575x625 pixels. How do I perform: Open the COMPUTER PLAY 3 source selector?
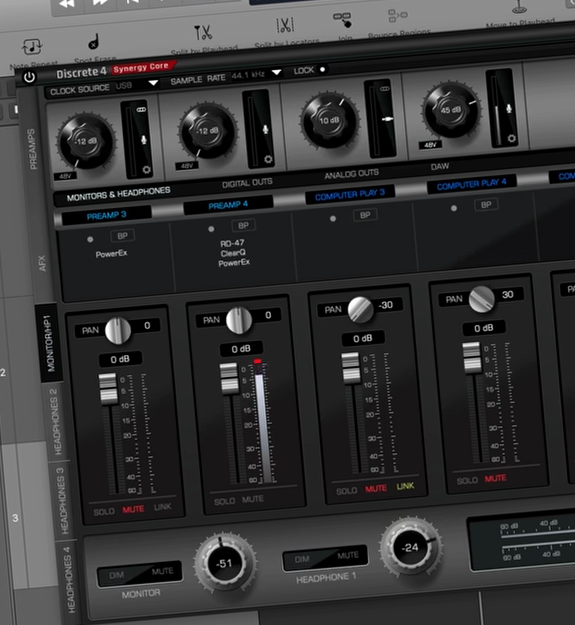(350, 195)
